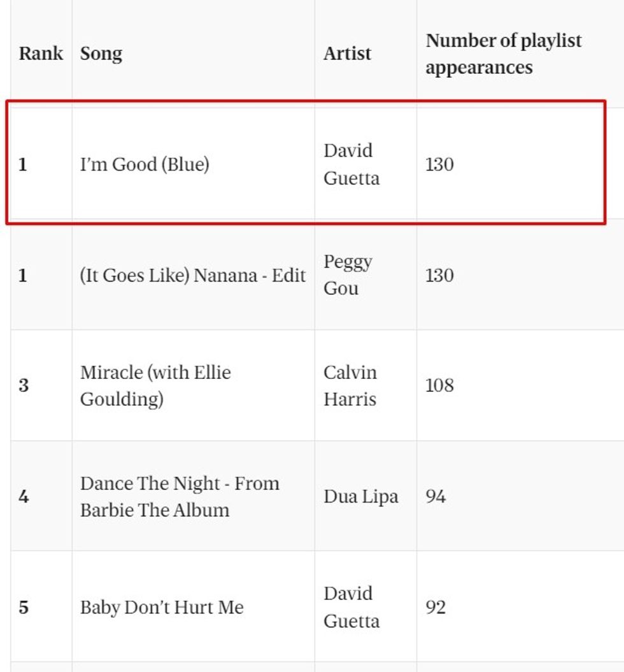
Task: Click the 130 count for Peggy Gou
Action: (x=439, y=275)
